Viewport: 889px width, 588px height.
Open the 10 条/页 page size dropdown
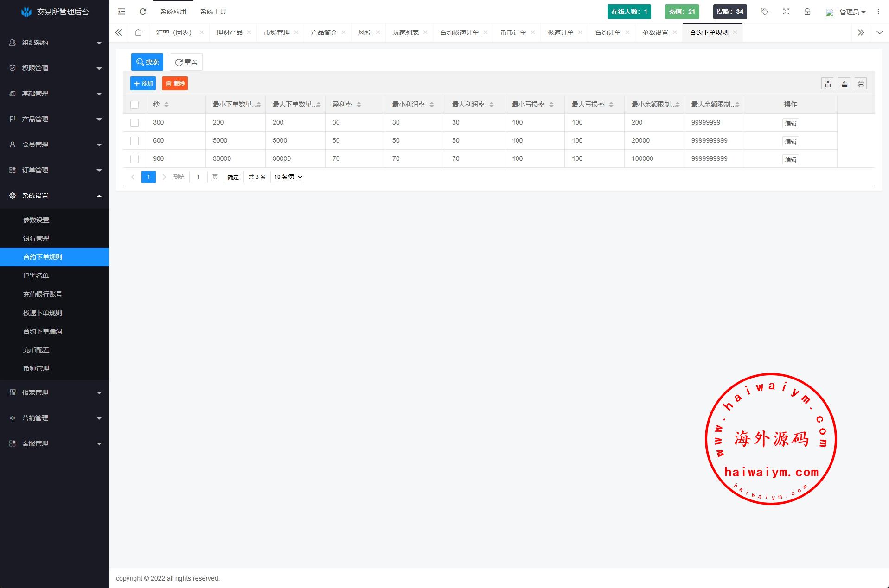[x=287, y=177]
